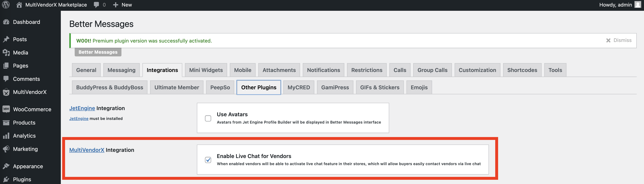644x184 pixels.
Task: Click the Media icon in sidebar
Action: pos(6,53)
